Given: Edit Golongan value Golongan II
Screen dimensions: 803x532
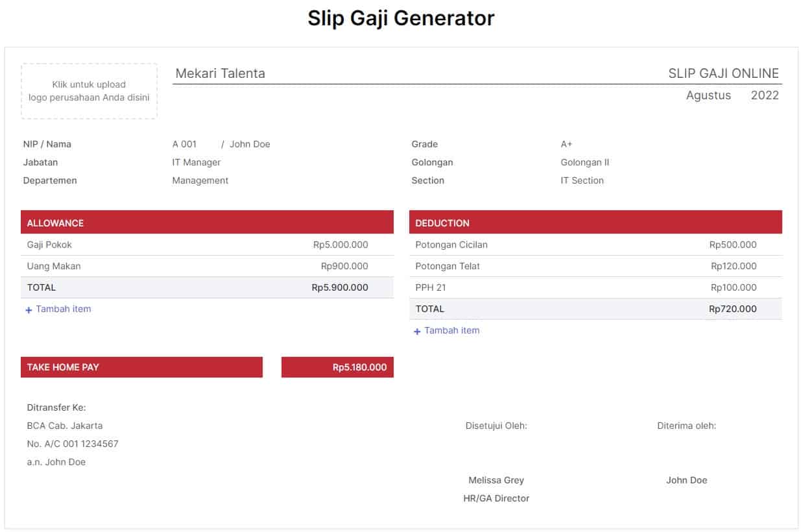Looking at the screenshot, I should [x=585, y=162].
